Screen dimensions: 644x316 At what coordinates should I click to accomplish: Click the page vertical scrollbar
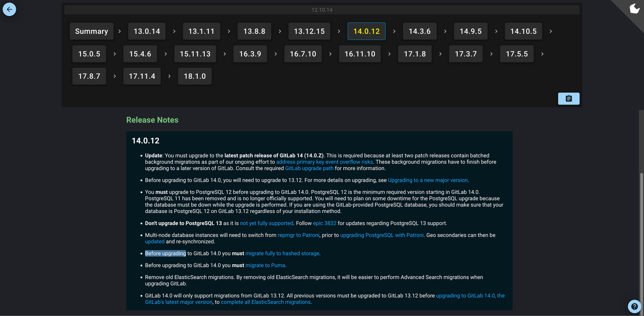(641, 225)
